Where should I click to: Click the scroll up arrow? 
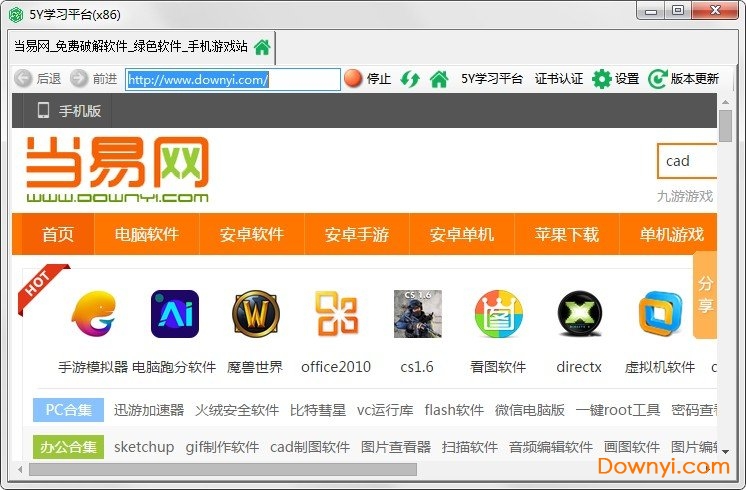tap(726, 102)
